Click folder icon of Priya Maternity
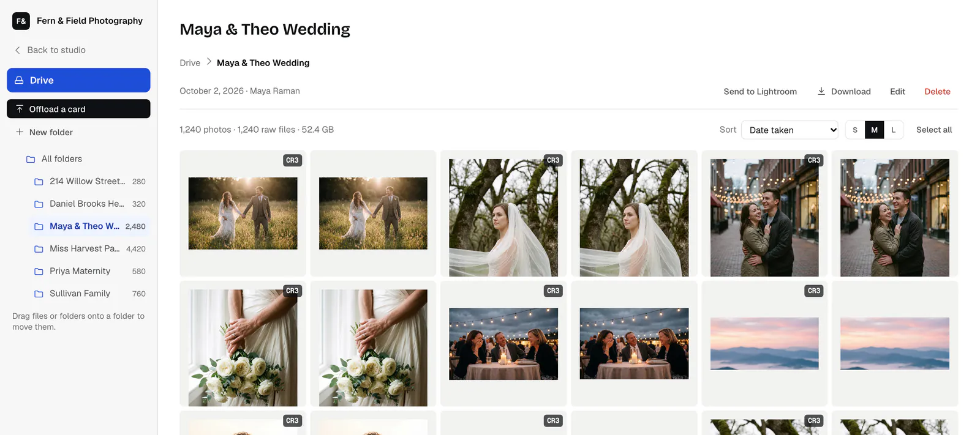This screenshot has height=435, width=980. [x=39, y=271]
